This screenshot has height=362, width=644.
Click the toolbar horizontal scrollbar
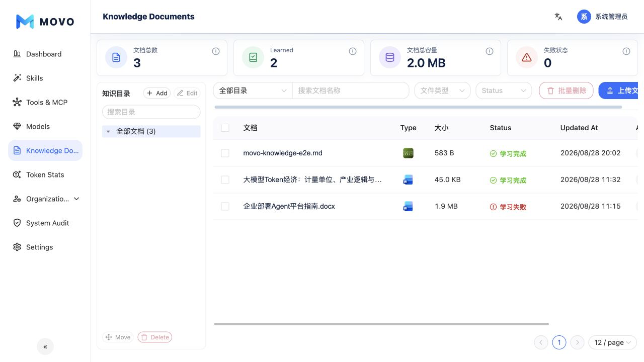point(418,107)
